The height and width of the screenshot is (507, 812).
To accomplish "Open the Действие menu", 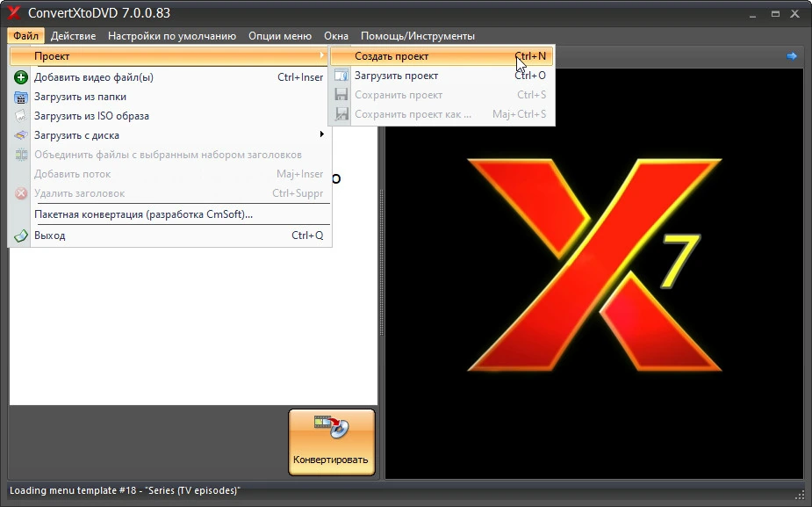I will coord(73,36).
